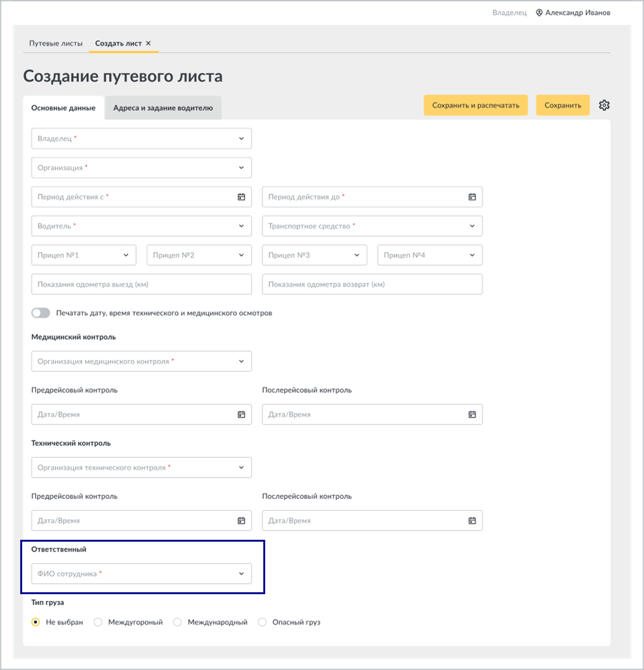The width and height of the screenshot is (644, 670).
Task: Open calendar for technical Предрейсовый контроль date
Action: pos(241,520)
